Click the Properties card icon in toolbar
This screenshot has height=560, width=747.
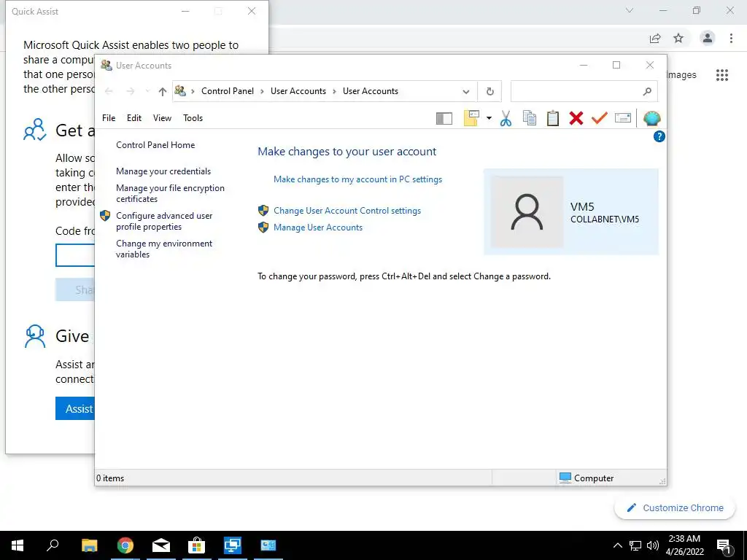point(623,117)
